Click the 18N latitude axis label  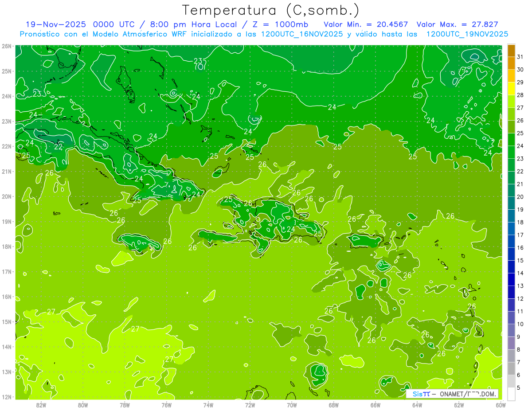pos(6,246)
